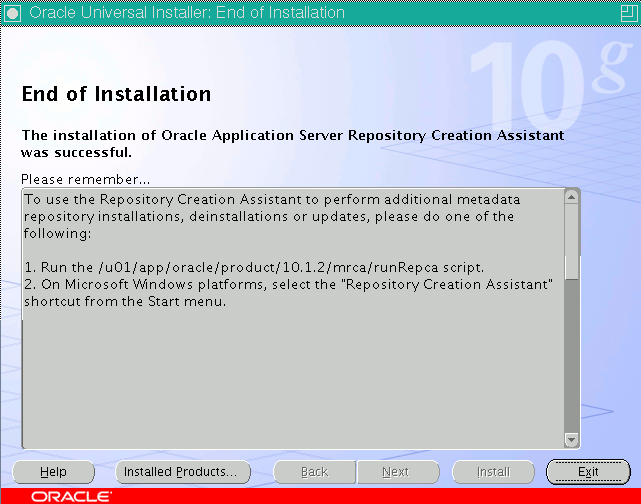
Task: Click the Microsoft Windows platforms instruction line
Action: (x=289, y=284)
